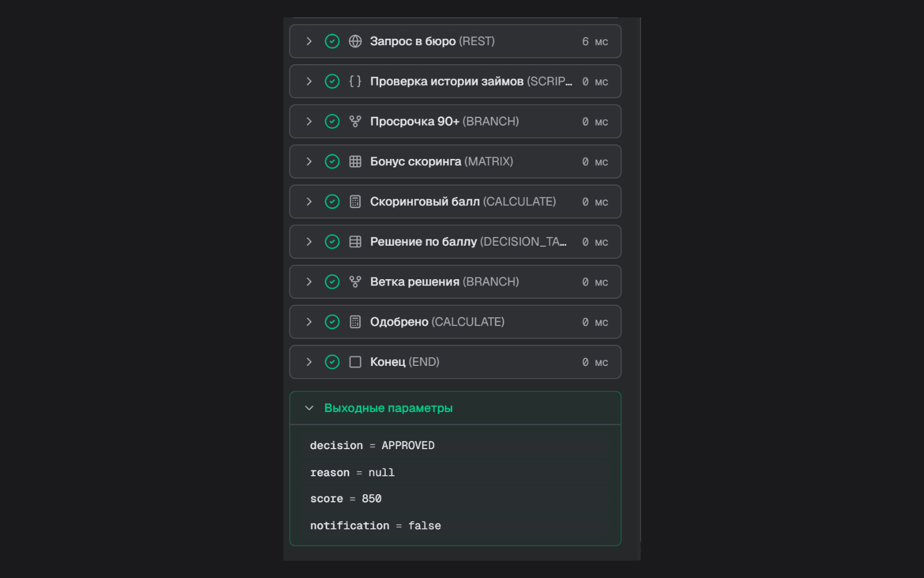The height and width of the screenshot is (578, 924).
Task: Click square end icon of Конец step
Action: (x=355, y=362)
